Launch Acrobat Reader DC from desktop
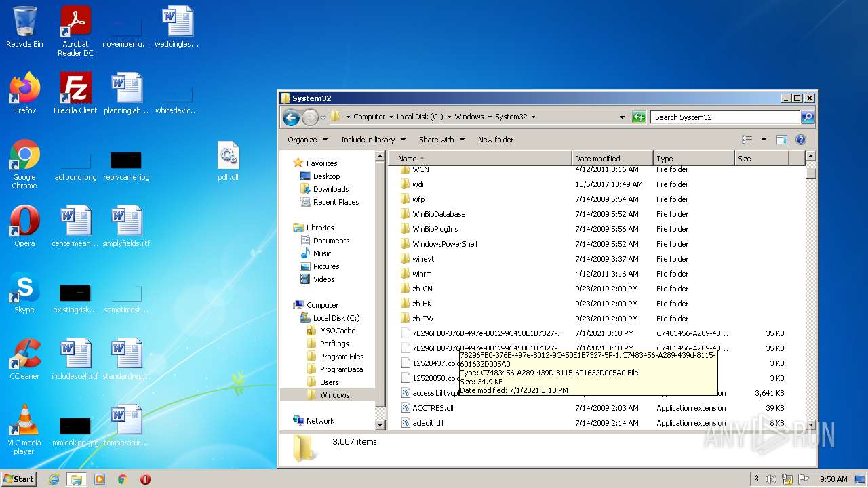Screen dimensions: 868x488 (x=75, y=31)
